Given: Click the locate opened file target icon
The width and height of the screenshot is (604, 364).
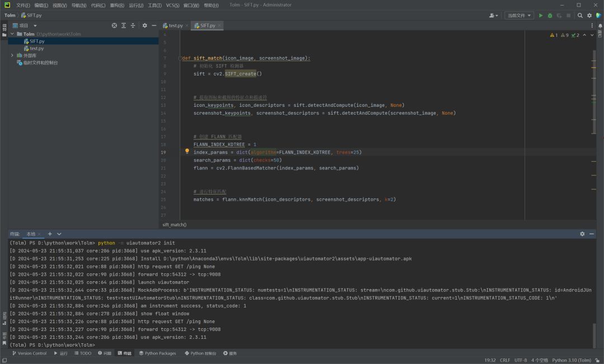Looking at the screenshot, I should click(x=114, y=26).
